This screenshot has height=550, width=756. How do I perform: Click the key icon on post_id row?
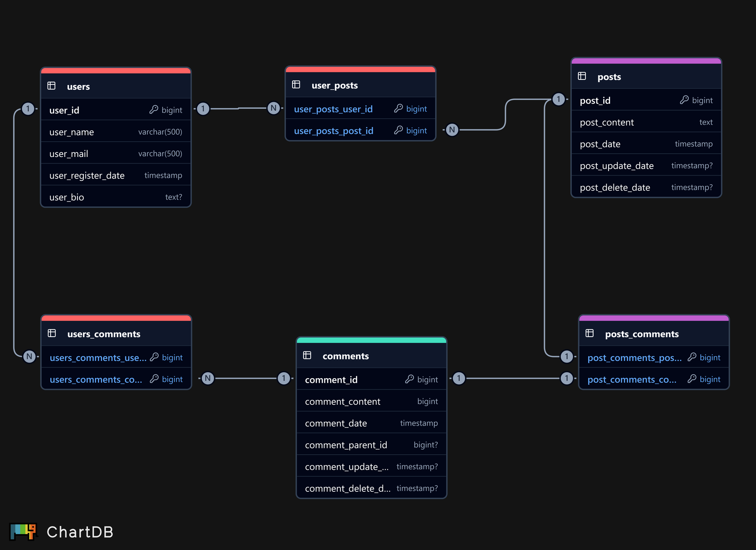[684, 100]
